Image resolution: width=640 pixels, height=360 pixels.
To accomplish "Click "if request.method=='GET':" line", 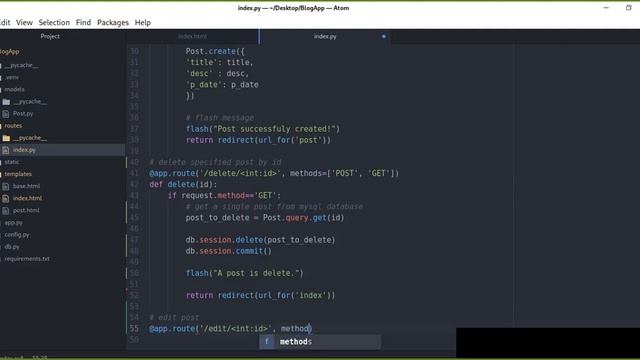I will pyautogui.click(x=224, y=196).
